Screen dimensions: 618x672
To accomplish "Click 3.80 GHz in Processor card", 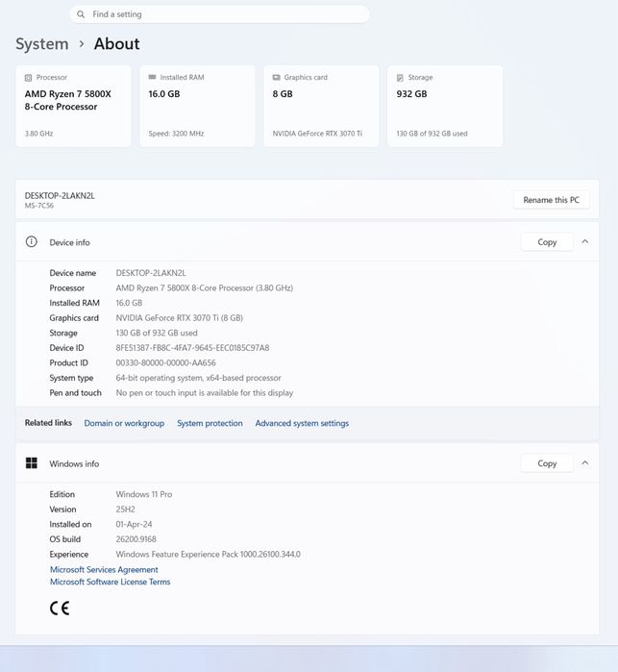I will pos(39,134).
